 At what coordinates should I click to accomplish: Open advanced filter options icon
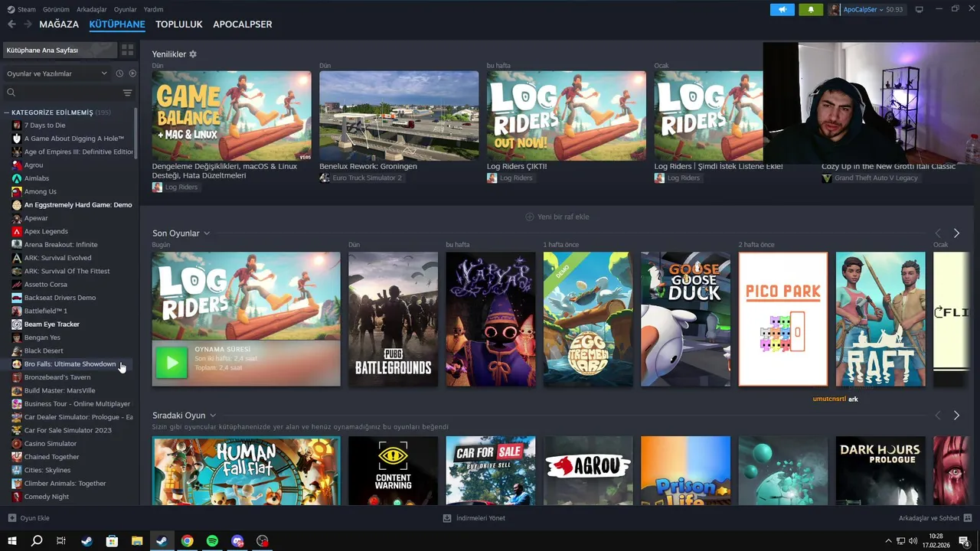click(128, 93)
